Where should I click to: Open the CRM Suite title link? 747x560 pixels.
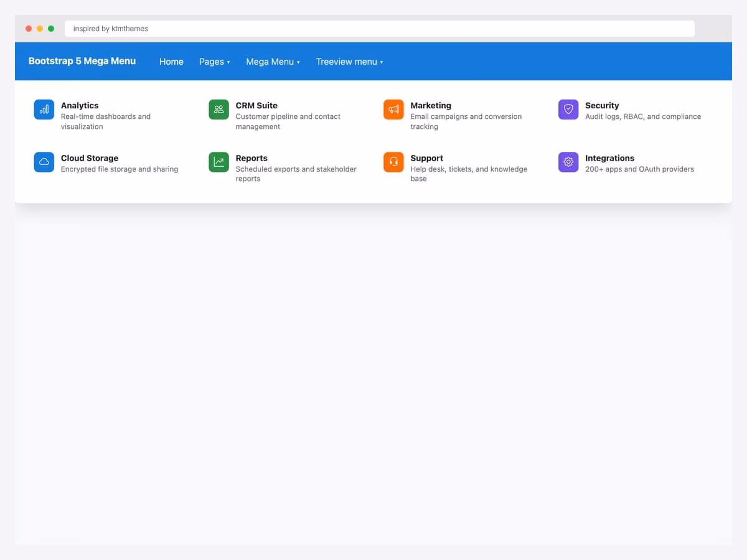tap(256, 106)
